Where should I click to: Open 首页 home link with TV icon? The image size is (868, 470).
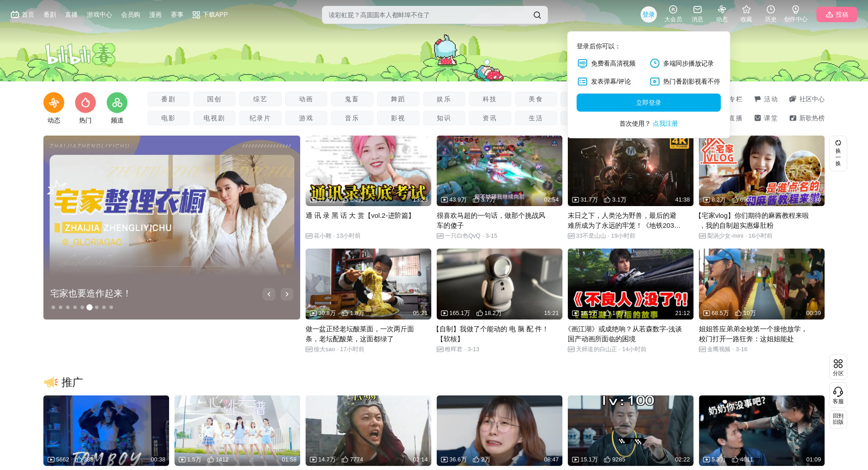[23, 14]
